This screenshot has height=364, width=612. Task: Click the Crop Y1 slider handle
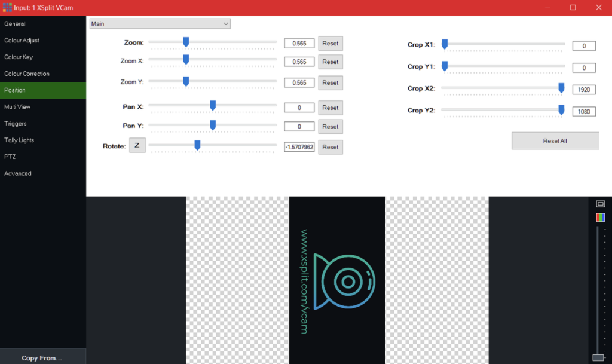coord(445,66)
